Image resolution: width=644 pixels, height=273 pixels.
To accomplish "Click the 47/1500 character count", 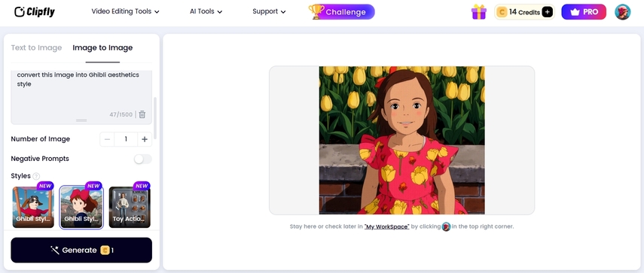I will (121, 114).
